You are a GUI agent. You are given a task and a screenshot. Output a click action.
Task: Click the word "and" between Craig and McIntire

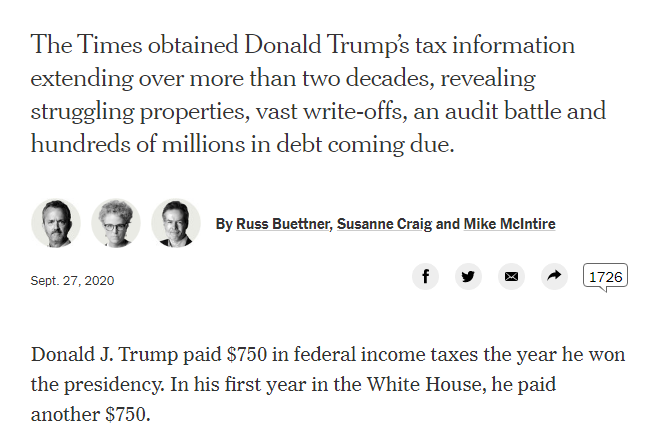click(448, 224)
